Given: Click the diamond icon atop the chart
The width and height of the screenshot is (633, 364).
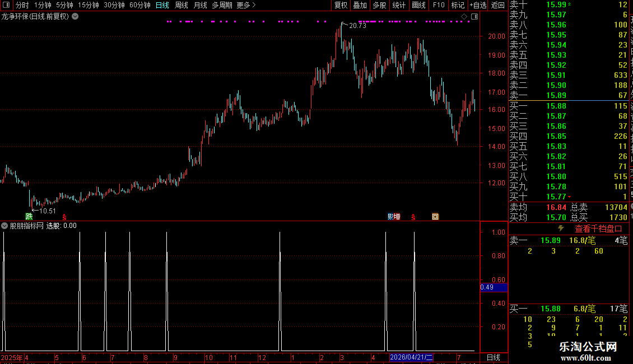Looking at the screenshot, I should pos(464,17).
